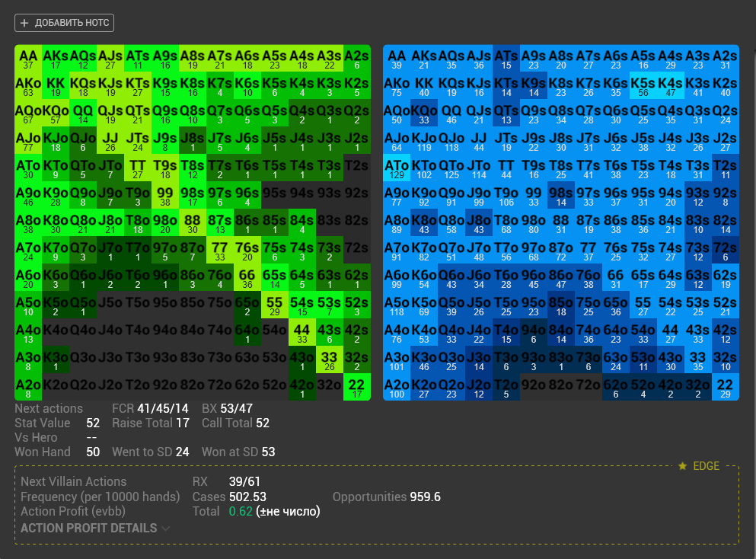The width and height of the screenshot is (756, 559).
Task: Click the plus icon in add note button
Action: point(24,23)
